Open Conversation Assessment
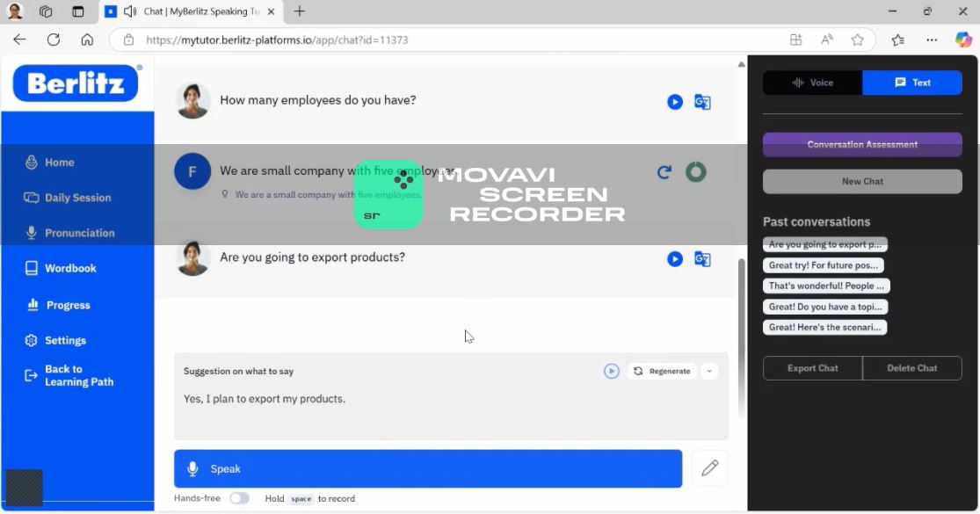The image size is (980, 514). (x=862, y=144)
